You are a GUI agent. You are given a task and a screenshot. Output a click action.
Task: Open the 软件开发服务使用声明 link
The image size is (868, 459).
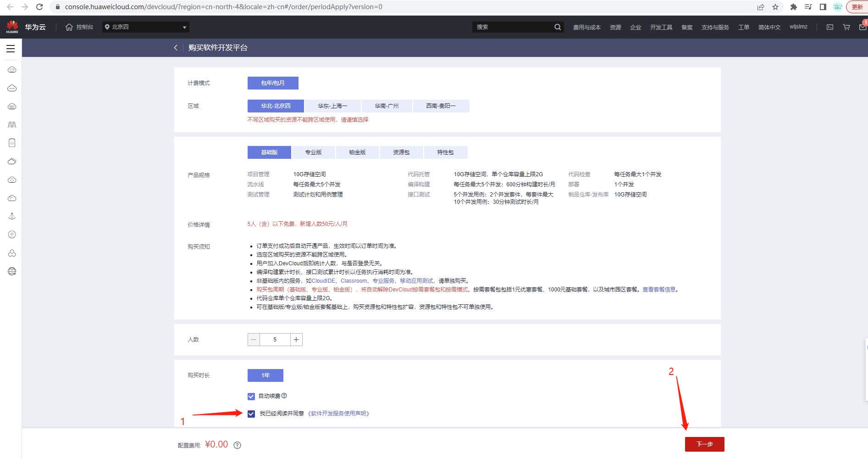point(339,414)
